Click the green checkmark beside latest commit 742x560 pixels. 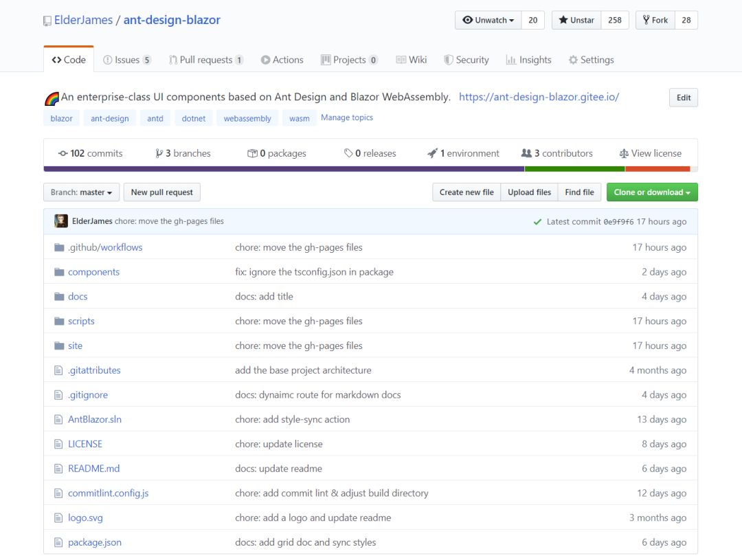537,221
